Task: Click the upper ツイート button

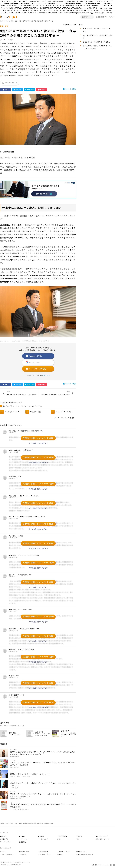Action: [x=17, y=90]
